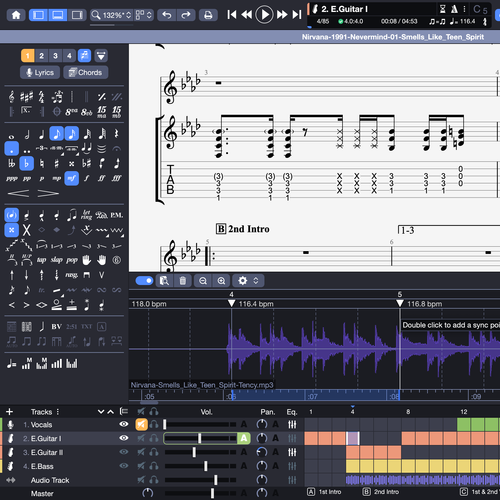Toggle visibility eye for E.Guitar II track

(x=124, y=452)
